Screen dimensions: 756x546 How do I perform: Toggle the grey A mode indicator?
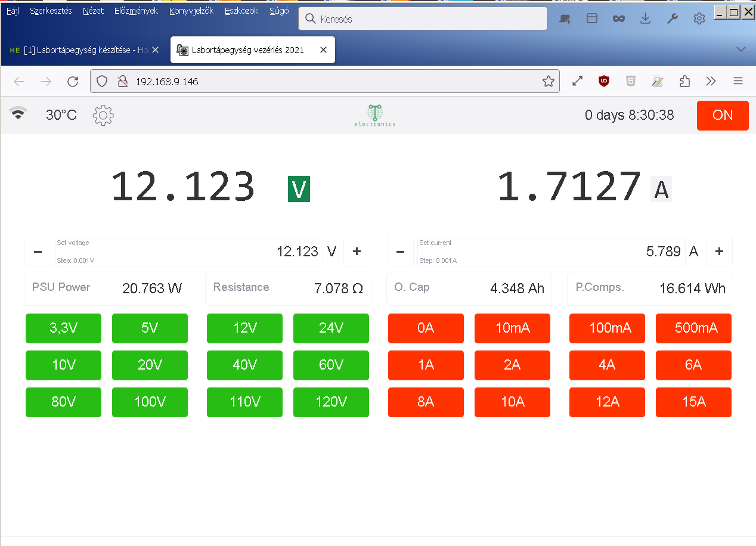coord(661,189)
